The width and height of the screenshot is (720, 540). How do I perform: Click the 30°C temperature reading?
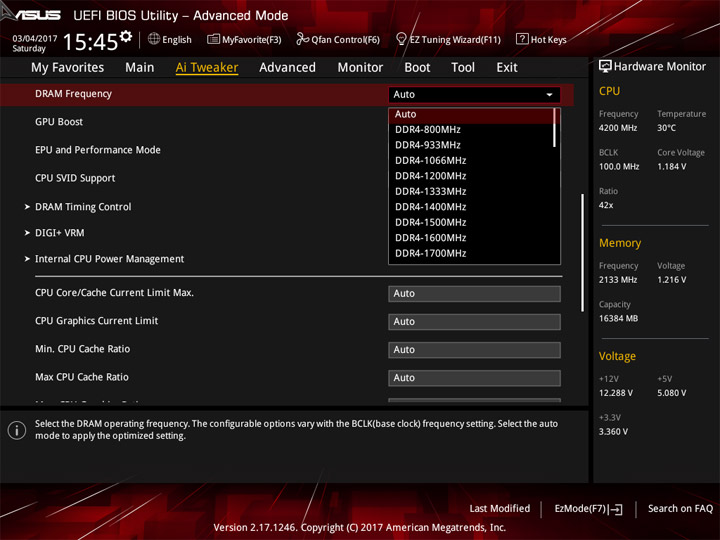[666, 128]
